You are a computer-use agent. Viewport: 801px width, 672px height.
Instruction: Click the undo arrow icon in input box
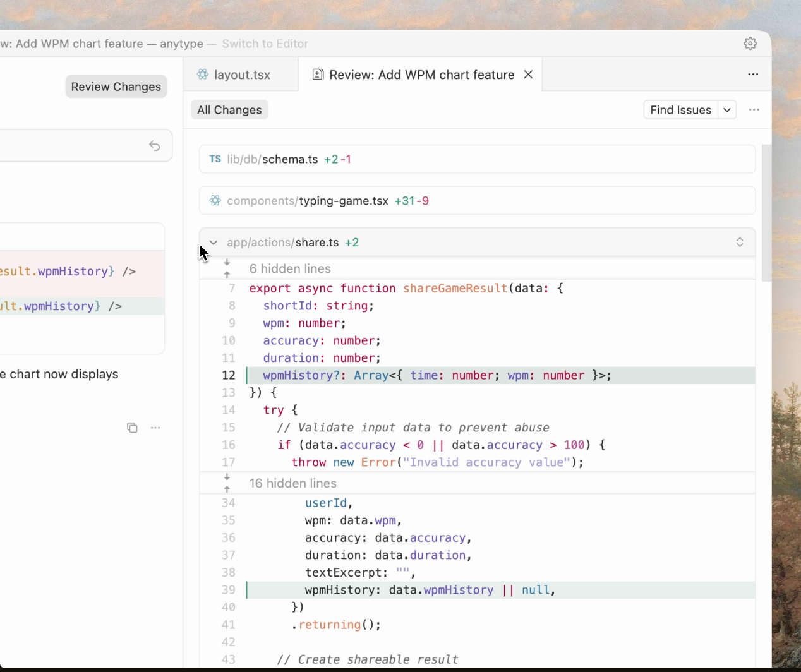tap(155, 146)
